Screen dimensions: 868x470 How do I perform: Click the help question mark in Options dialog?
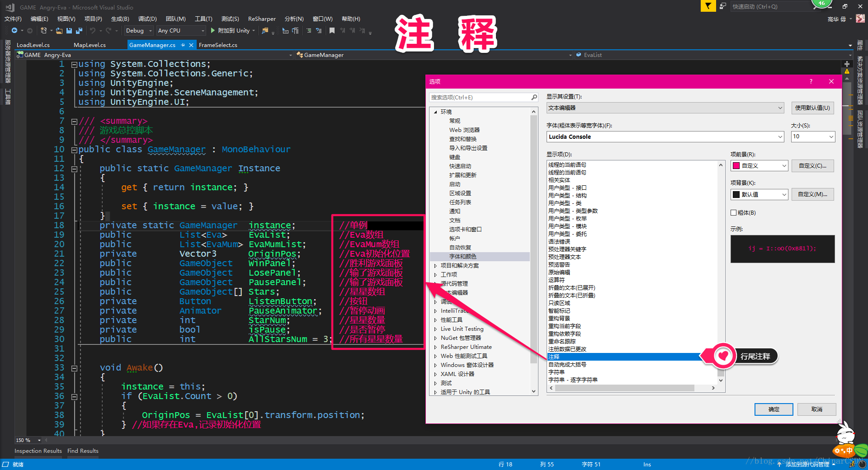[x=811, y=81]
